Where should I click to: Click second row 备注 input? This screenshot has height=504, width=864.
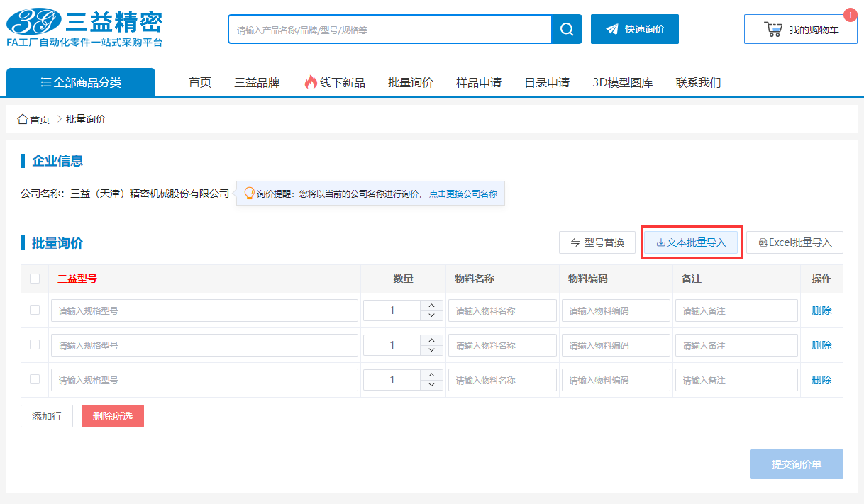coord(736,345)
